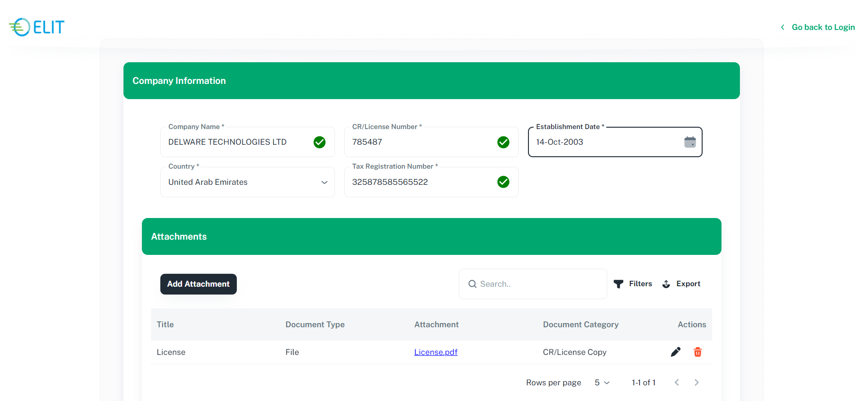Screen dimensions: 868x401
Task: Open the Establishment Date calendar picker
Action: coord(690,142)
